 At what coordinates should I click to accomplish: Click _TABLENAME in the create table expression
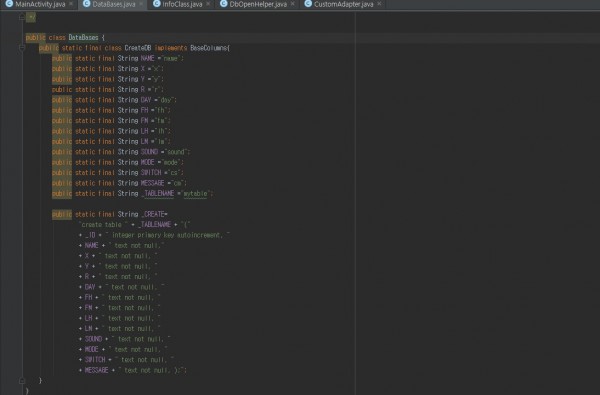click(x=154, y=225)
